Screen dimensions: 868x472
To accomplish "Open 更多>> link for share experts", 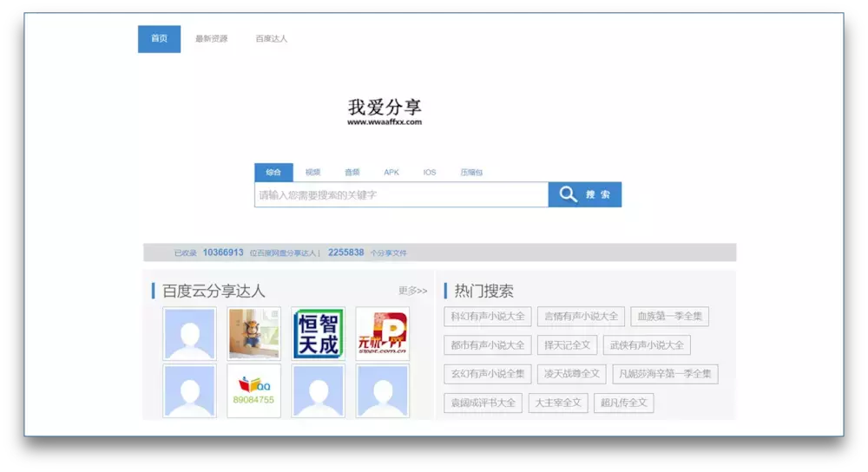I will 413,291.
